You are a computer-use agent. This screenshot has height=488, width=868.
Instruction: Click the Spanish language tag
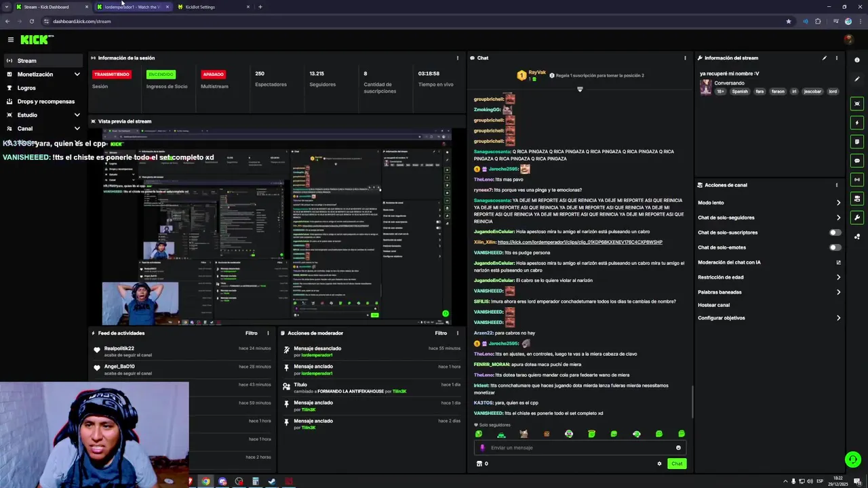tap(740, 91)
